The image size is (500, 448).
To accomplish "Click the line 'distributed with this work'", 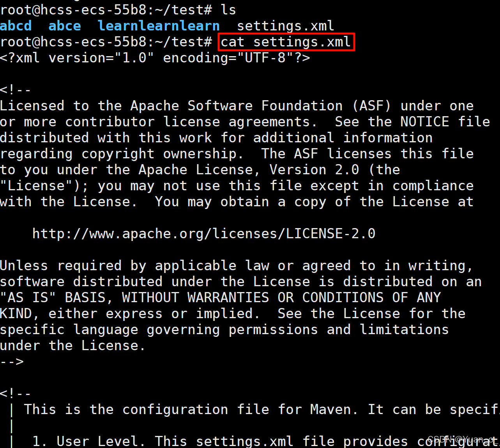I will pyautogui.click(x=216, y=138).
